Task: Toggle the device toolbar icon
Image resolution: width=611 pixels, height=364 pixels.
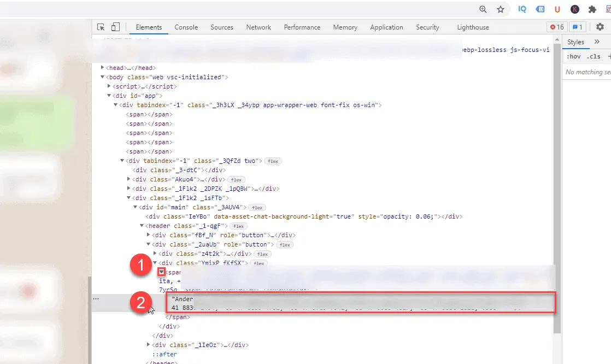Action: point(115,27)
